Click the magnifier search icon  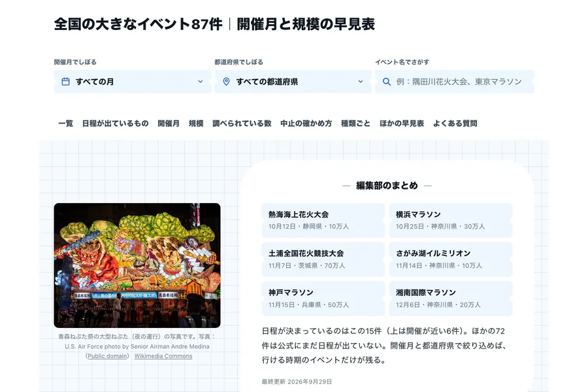click(x=387, y=82)
